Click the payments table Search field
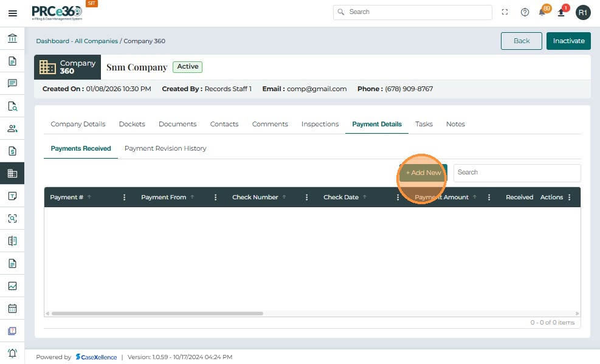Viewport: 600px width, 364px height. [517, 173]
